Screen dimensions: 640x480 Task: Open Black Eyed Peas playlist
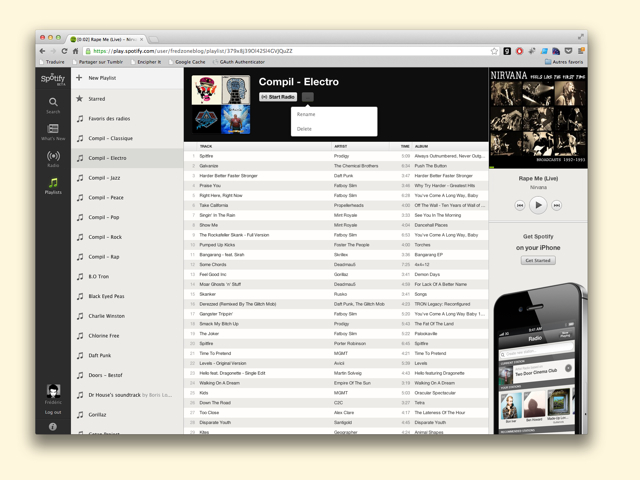pyautogui.click(x=127, y=296)
